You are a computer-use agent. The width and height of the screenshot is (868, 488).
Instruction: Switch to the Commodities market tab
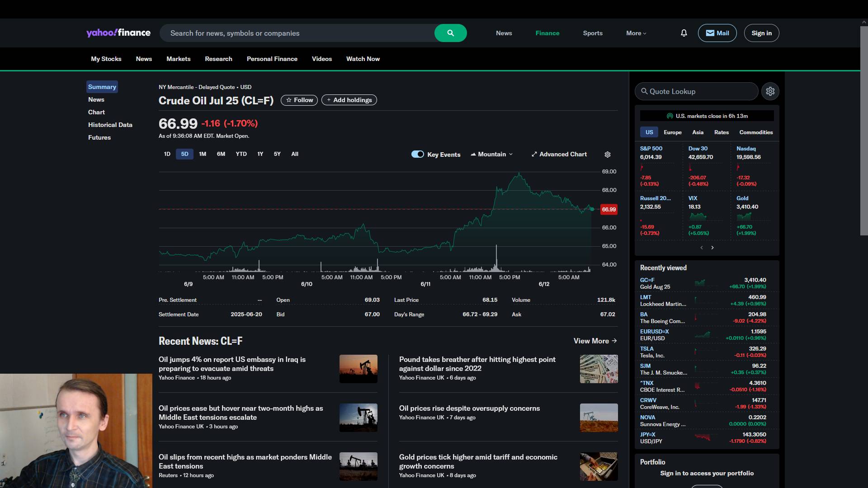click(x=755, y=132)
